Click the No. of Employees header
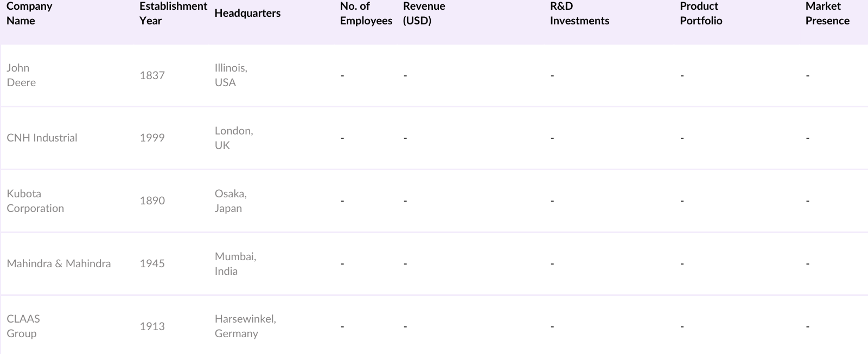Viewport: 868px width, 354px height. (x=366, y=14)
